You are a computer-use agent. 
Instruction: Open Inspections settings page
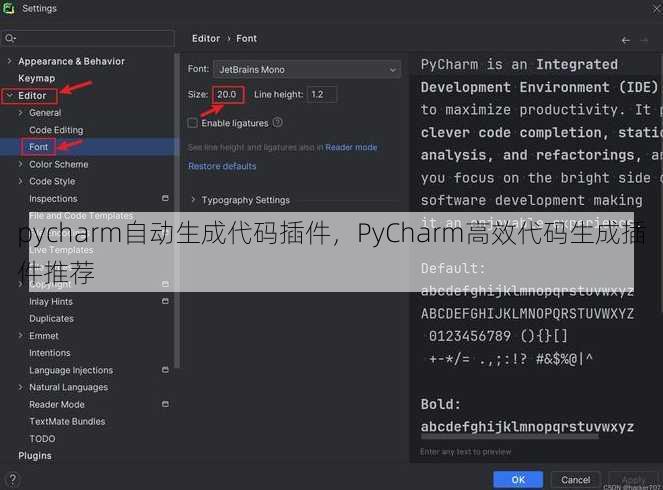pos(53,198)
